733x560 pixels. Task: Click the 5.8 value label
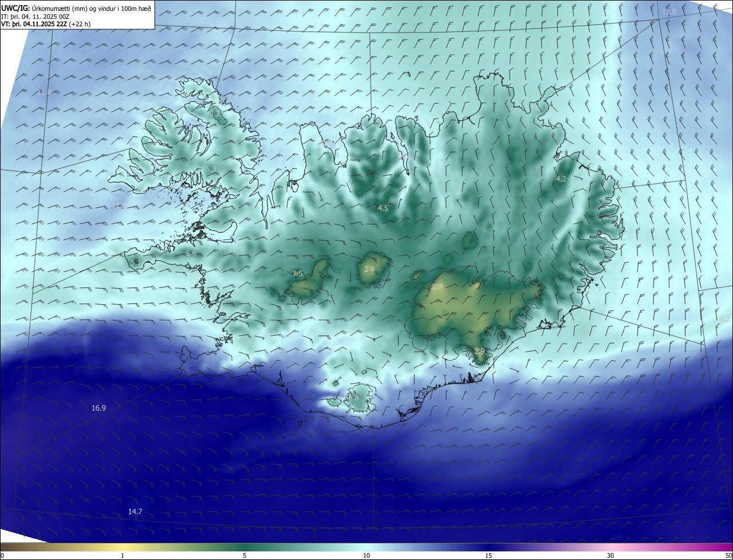191,254
